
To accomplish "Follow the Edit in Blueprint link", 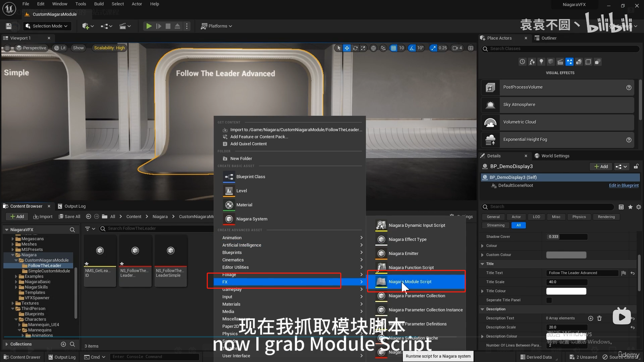I will (x=624, y=186).
